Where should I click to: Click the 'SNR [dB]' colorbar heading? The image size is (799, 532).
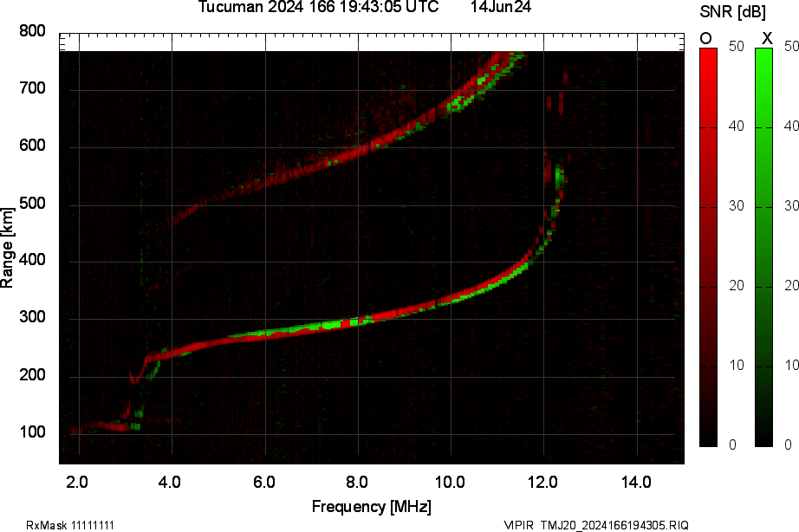[x=732, y=12]
